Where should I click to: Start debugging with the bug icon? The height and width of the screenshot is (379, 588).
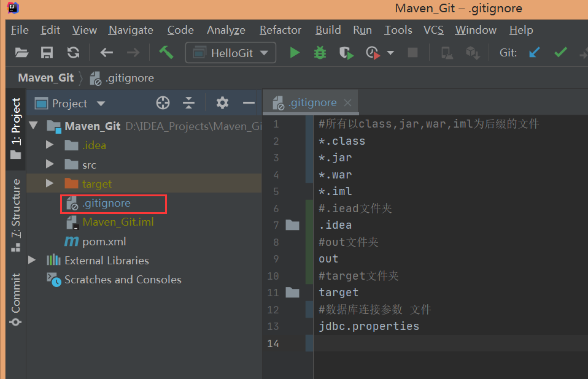(x=320, y=53)
